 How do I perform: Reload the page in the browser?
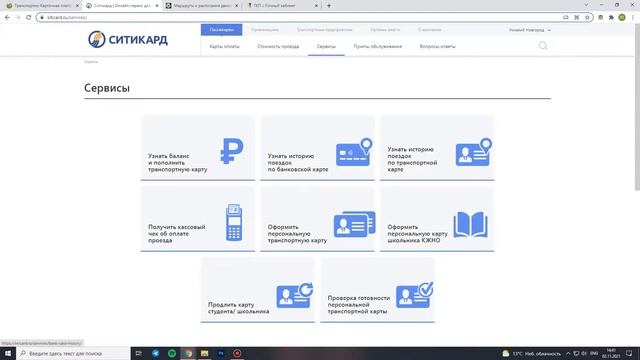[x=28, y=17]
